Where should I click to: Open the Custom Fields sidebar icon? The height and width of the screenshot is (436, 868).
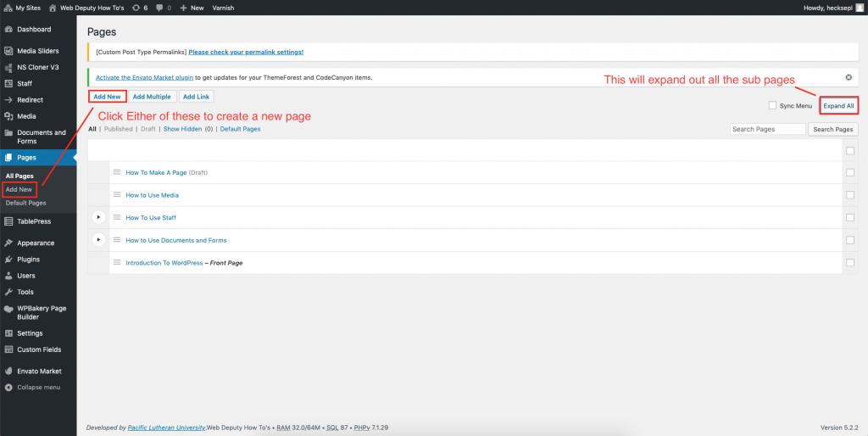tap(8, 349)
